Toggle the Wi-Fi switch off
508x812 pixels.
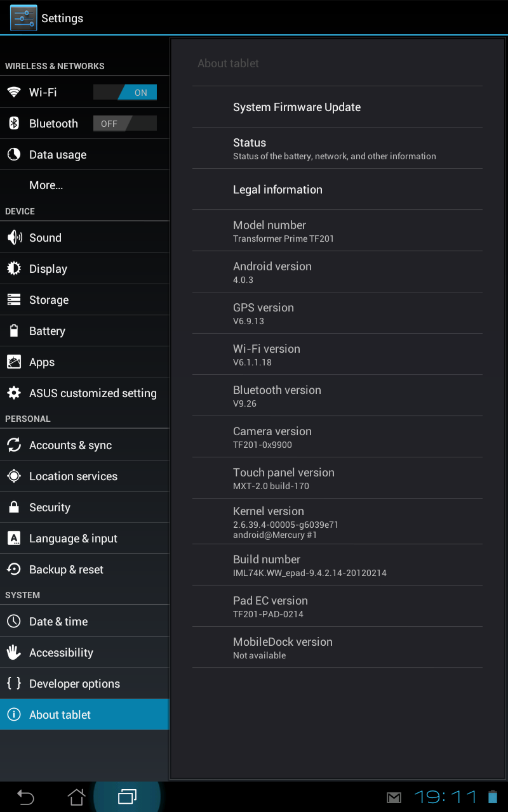click(125, 93)
